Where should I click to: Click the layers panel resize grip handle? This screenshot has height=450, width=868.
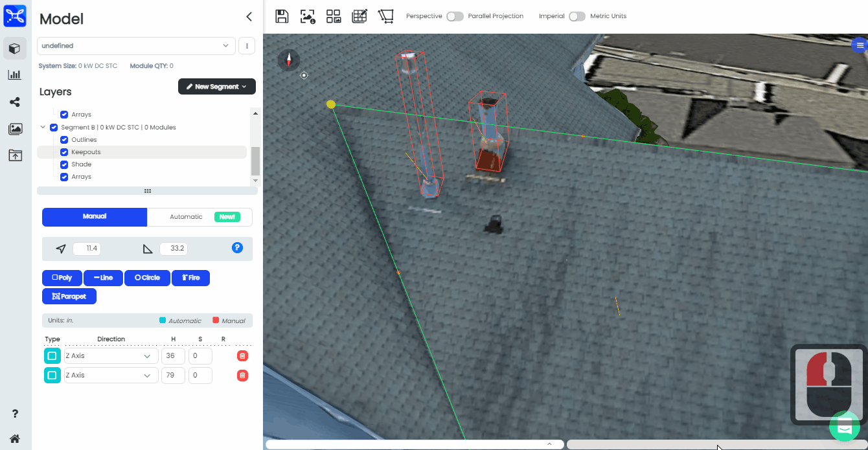click(148, 191)
